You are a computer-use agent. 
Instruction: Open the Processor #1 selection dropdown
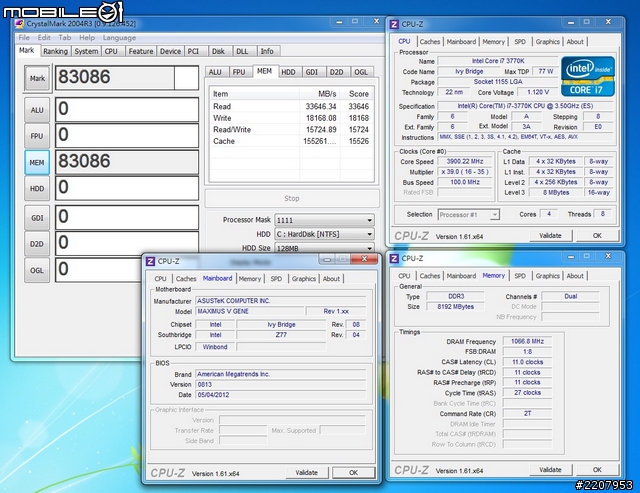point(469,215)
